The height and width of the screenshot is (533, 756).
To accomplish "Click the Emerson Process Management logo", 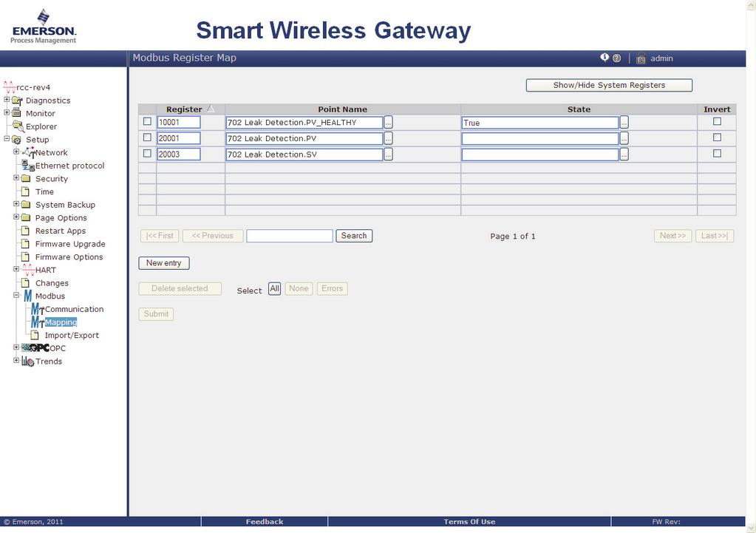I will pyautogui.click(x=44, y=27).
